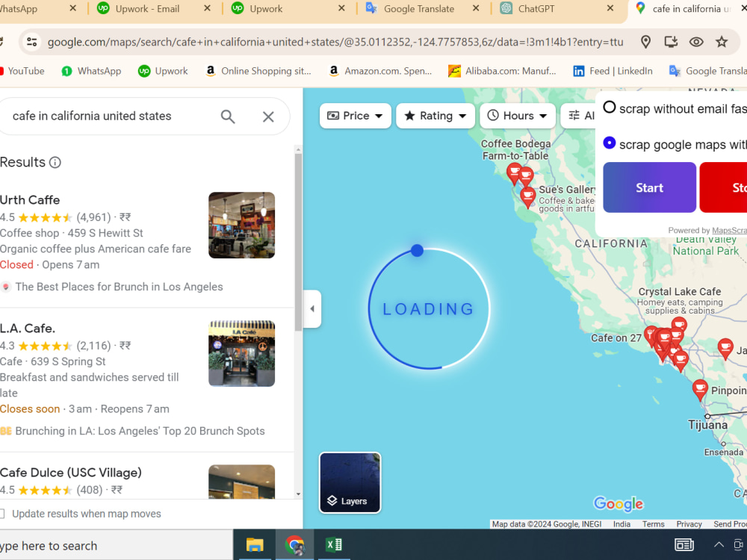Click the Pinpoint cafe map pin

coord(700,391)
